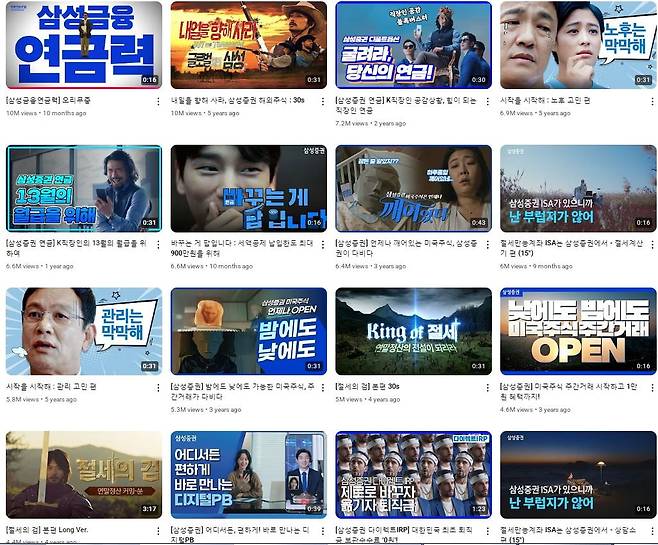
Task: Play the night sea ISA thumbnail
Action: (578, 475)
